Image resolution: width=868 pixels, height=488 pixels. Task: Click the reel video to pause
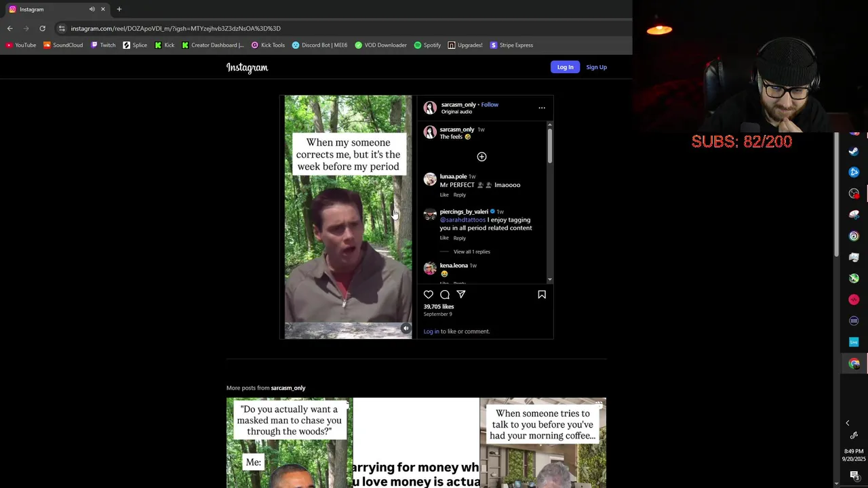click(348, 216)
